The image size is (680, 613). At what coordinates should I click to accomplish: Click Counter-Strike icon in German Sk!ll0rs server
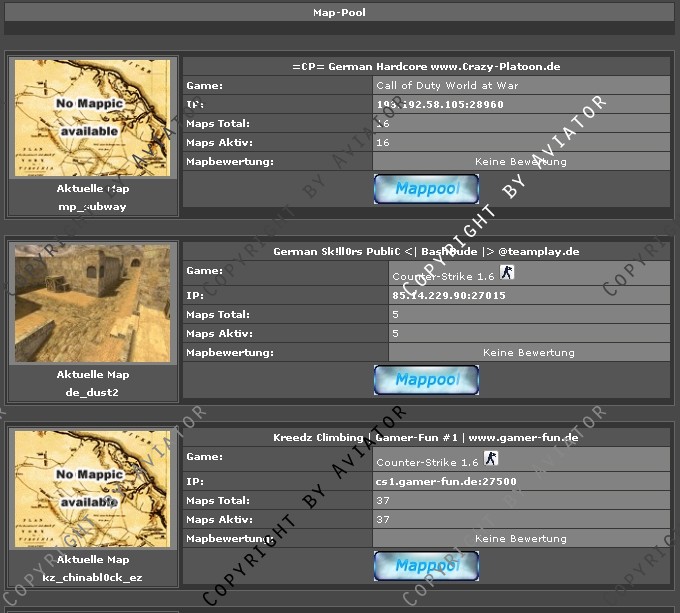click(506, 273)
